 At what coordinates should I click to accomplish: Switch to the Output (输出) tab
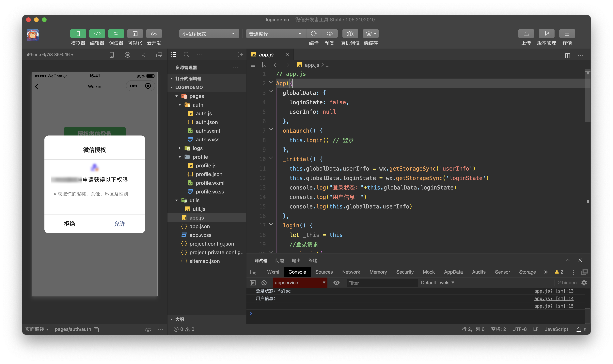(x=296, y=261)
